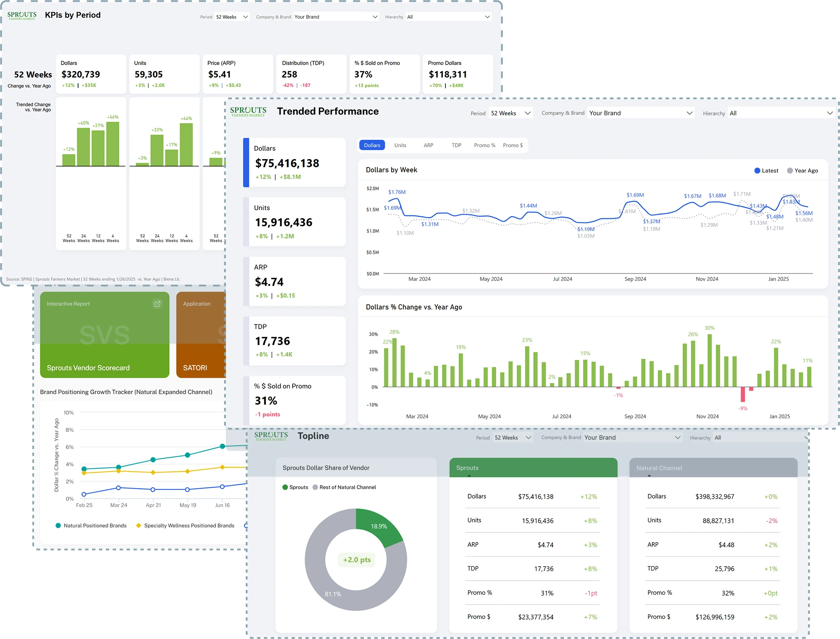Switch to the Units metric tab
The width and height of the screenshot is (840, 639).
click(400, 145)
